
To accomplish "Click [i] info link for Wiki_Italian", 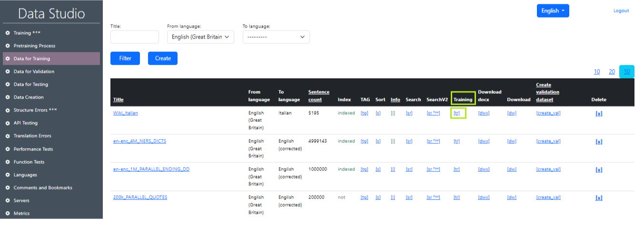I will tap(393, 113).
